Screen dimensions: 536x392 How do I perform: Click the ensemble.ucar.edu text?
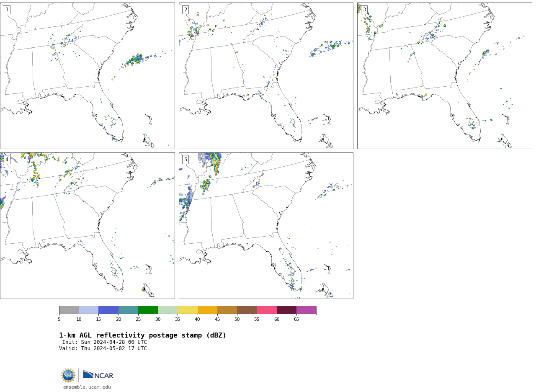click(x=87, y=387)
